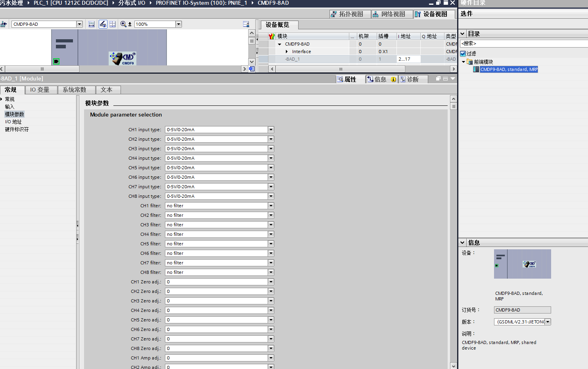This screenshot has height=369, width=588.
Task: Click the overview navigation icon at bottom-right of device canvas
Action: pyautogui.click(x=251, y=69)
